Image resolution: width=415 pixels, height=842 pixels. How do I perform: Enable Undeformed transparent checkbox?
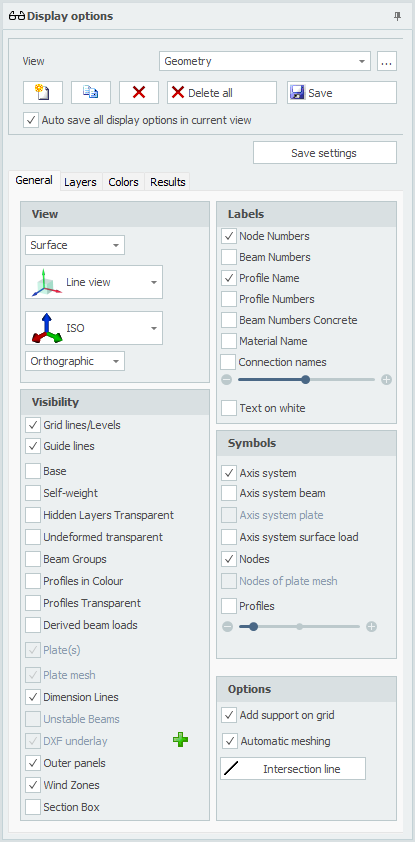33,537
